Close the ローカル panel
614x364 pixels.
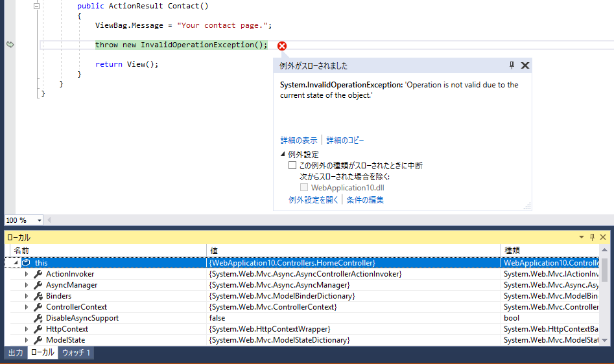tap(603, 237)
